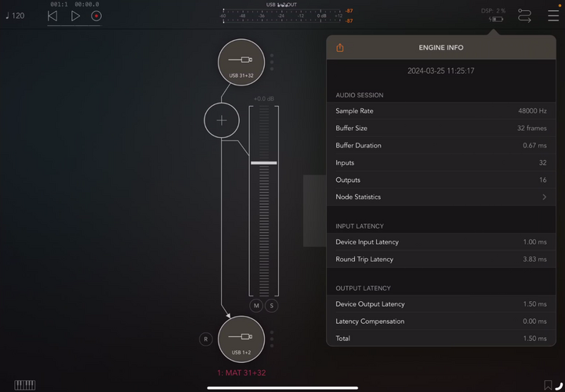Viewport: 565px width, 392px height.
Task: Tap the Outputs 16 row
Action: [441, 180]
